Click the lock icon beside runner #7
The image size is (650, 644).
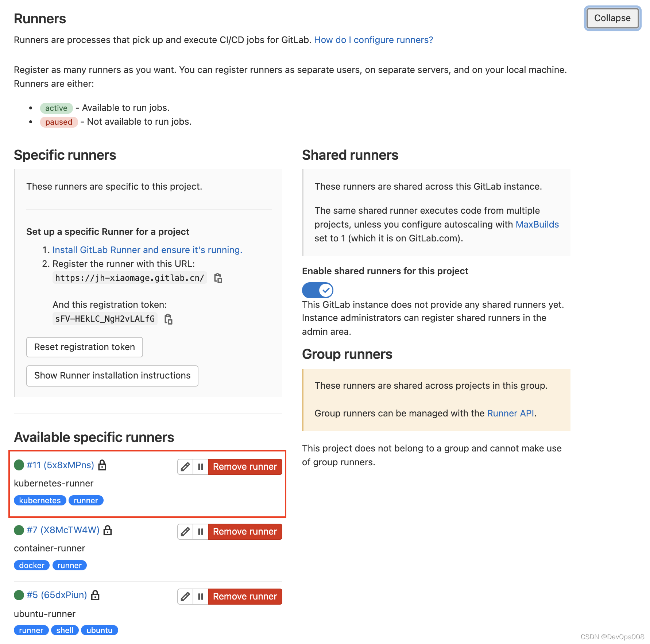108,531
